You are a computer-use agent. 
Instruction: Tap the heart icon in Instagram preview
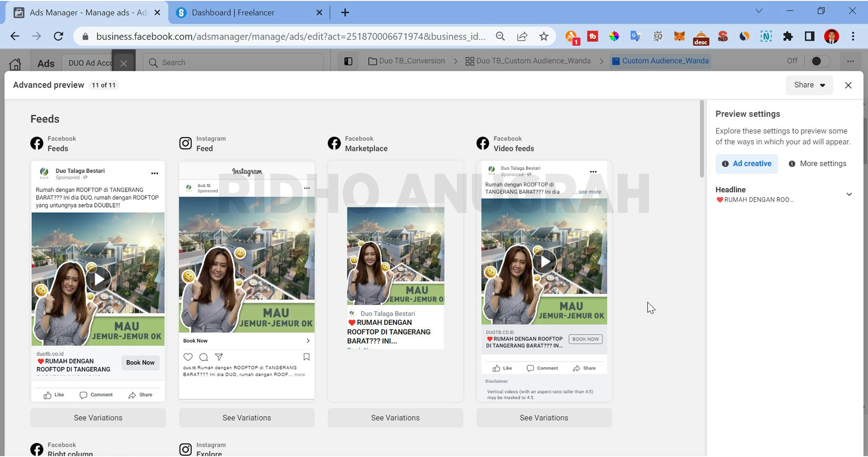tap(188, 357)
